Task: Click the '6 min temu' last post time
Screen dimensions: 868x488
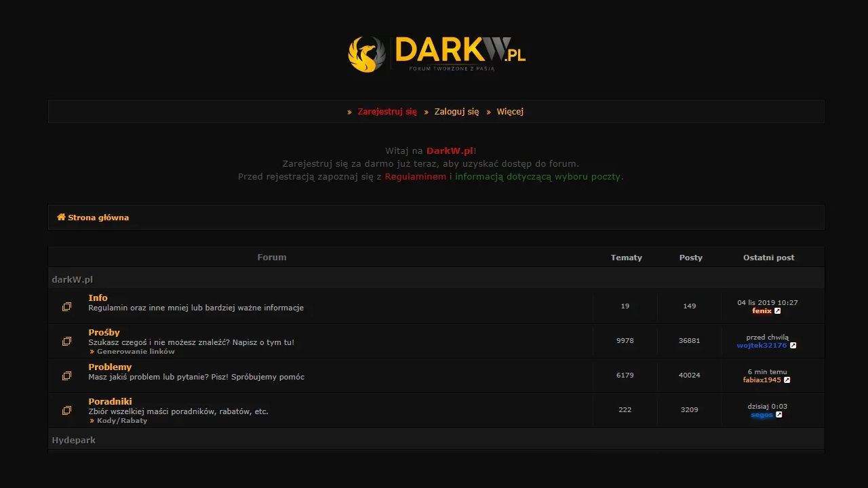Action: coord(768,372)
